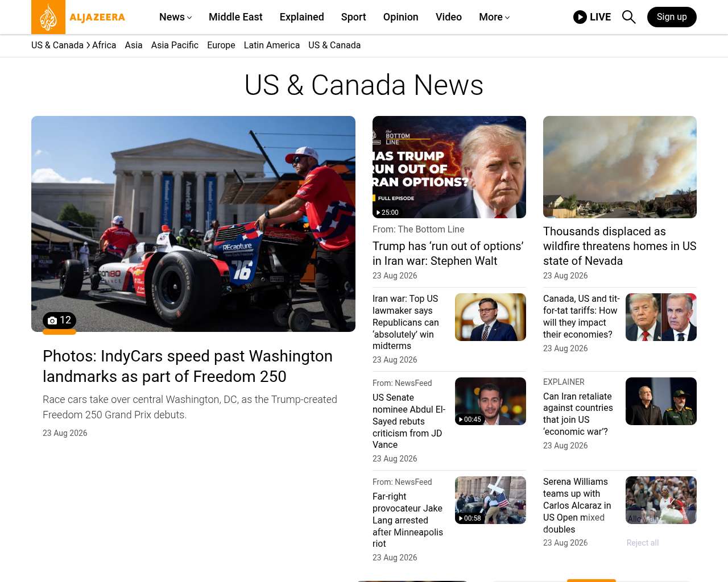Open the Nevada wildfire smoke thumbnail

coord(620,167)
